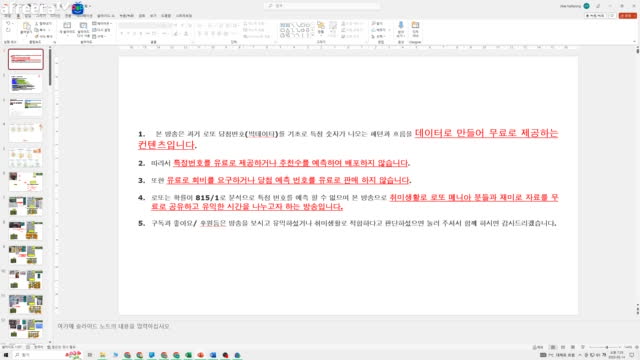The image size is (640, 360).
Task: Open the Insert ribbon tab
Action: pos(28,16)
